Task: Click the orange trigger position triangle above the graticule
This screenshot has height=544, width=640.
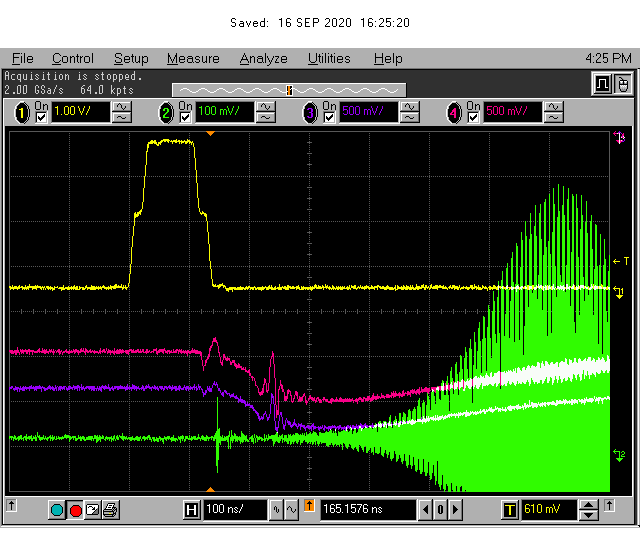Action: [x=210, y=133]
